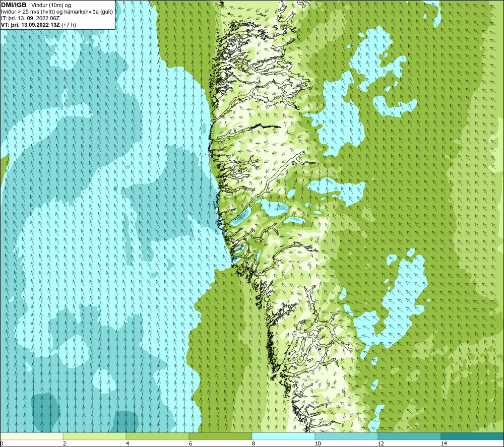
Task: Click the 'DMI/IGB : Vindur (10m) og' title line
Action: click(36, 5)
